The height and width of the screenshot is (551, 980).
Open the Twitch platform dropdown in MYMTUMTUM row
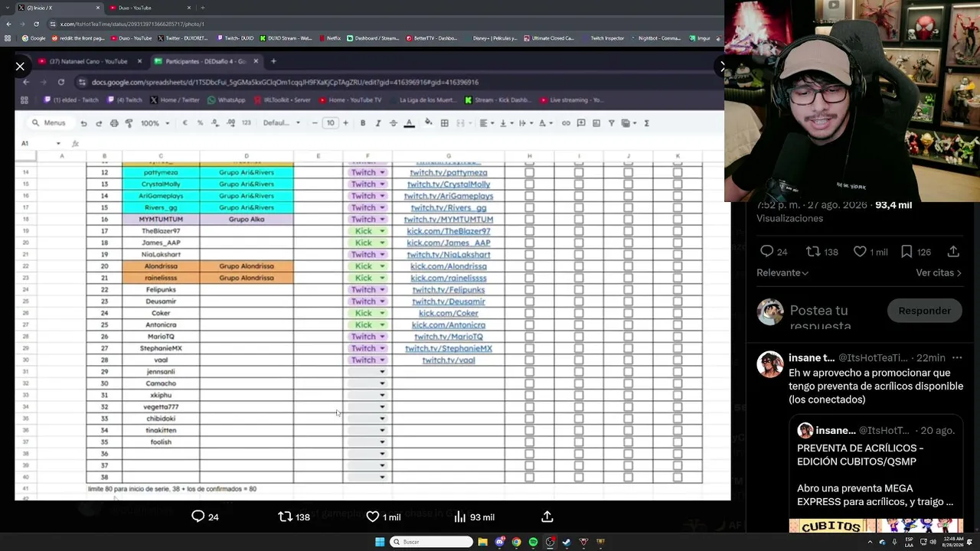367,219
